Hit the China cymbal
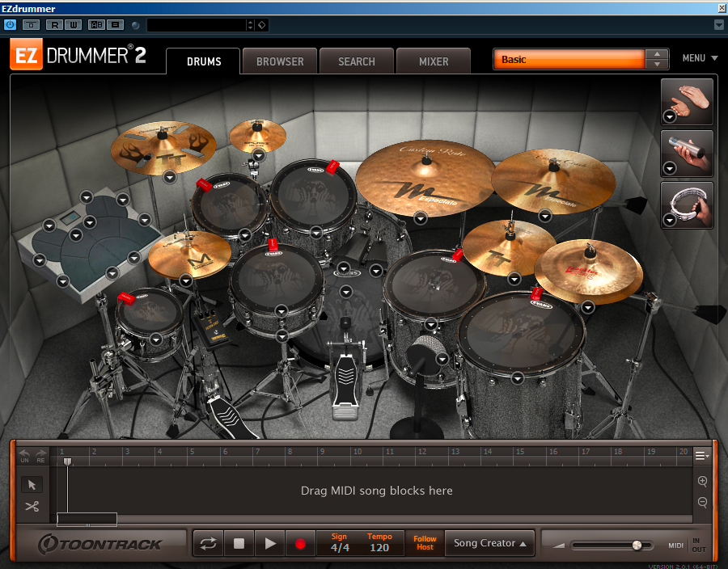The height and width of the screenshot is (569, 728). point(589,272)
